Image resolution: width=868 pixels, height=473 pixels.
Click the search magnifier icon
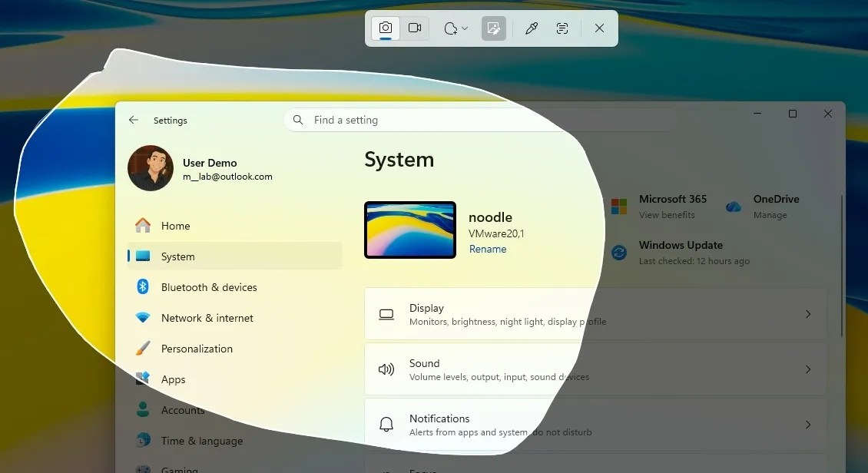click(298, 120)
